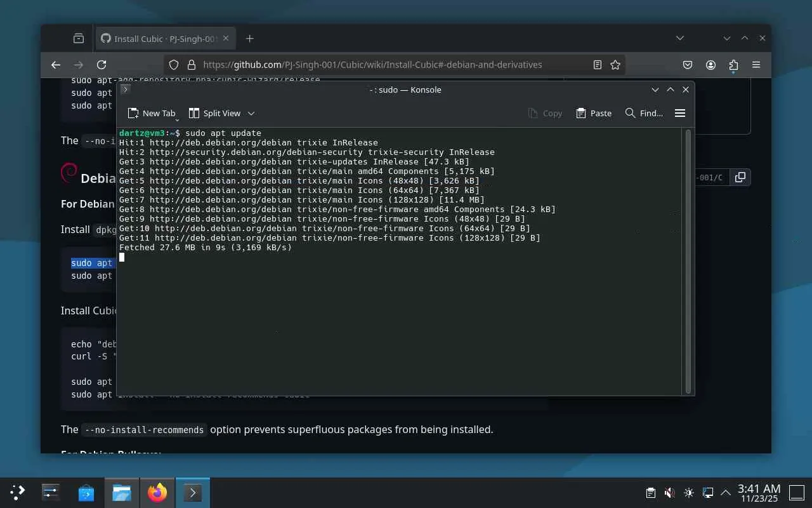Maximize the Konsole window

pos(671,90)
